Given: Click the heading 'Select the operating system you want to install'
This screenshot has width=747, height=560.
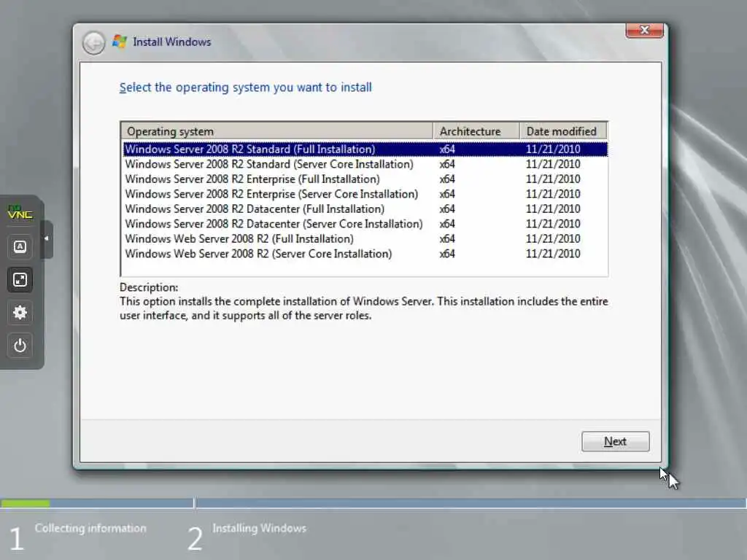Looking at the screenshot, I should (245, 87).
